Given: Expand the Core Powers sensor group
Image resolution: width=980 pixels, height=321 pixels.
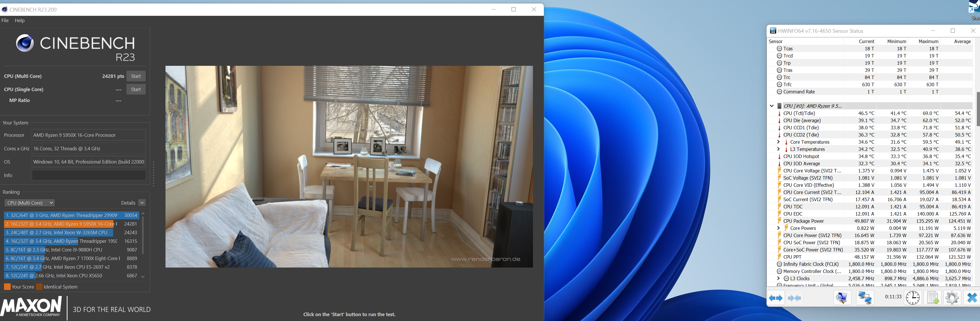Looking at the screenshot, I should (x=778, y=228).
